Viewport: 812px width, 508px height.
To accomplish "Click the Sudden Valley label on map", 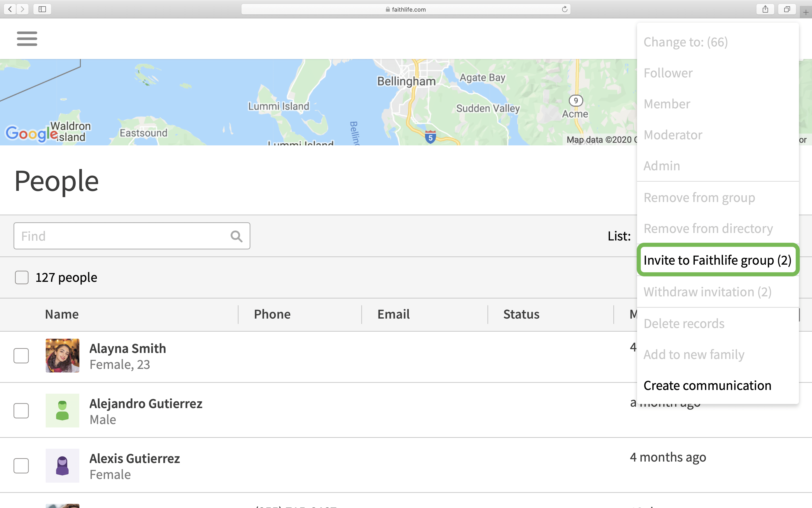I will click(488, 108).
